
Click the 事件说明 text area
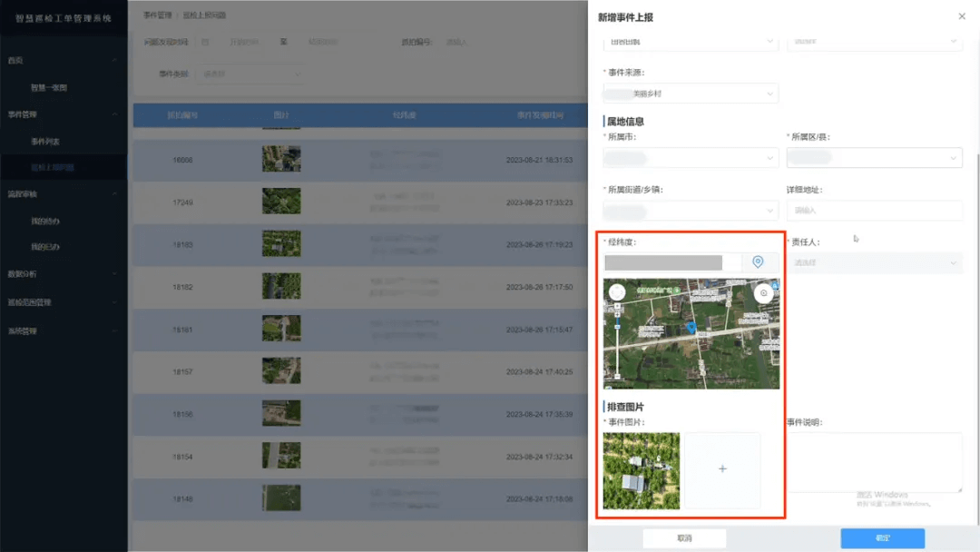pos(875,463)
